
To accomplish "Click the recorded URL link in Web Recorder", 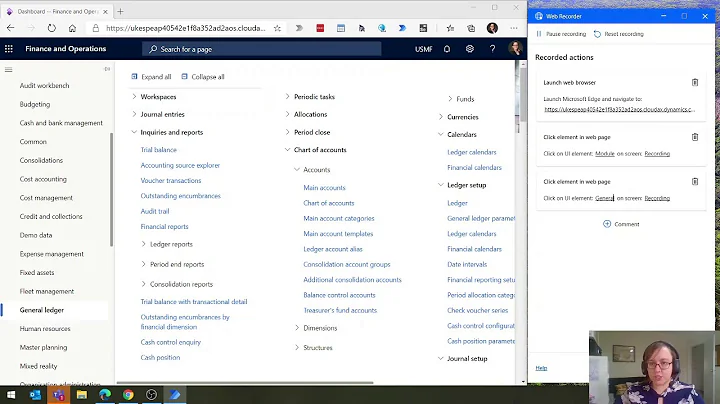I will [x=619, y=109].
